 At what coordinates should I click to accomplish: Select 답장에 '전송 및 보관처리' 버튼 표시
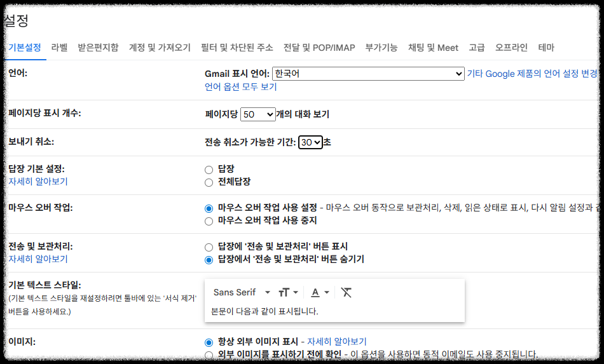209,247
